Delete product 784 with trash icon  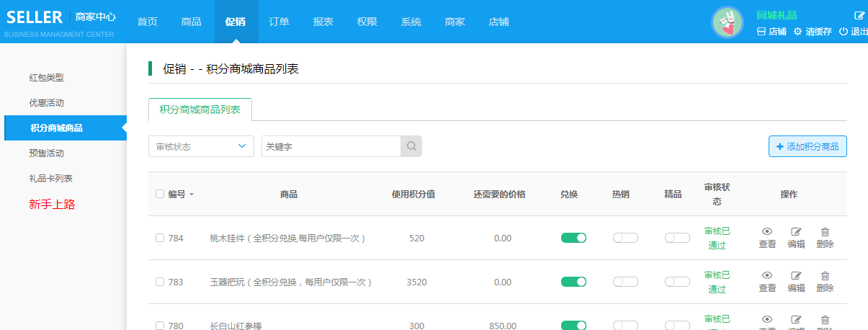click(x=825, y=238)
